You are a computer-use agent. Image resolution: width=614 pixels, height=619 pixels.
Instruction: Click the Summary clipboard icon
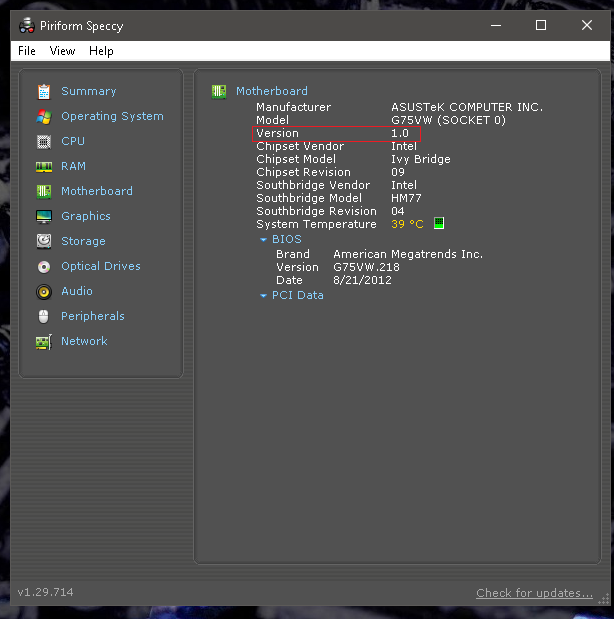pyautogui.click(x=44, y=92)
